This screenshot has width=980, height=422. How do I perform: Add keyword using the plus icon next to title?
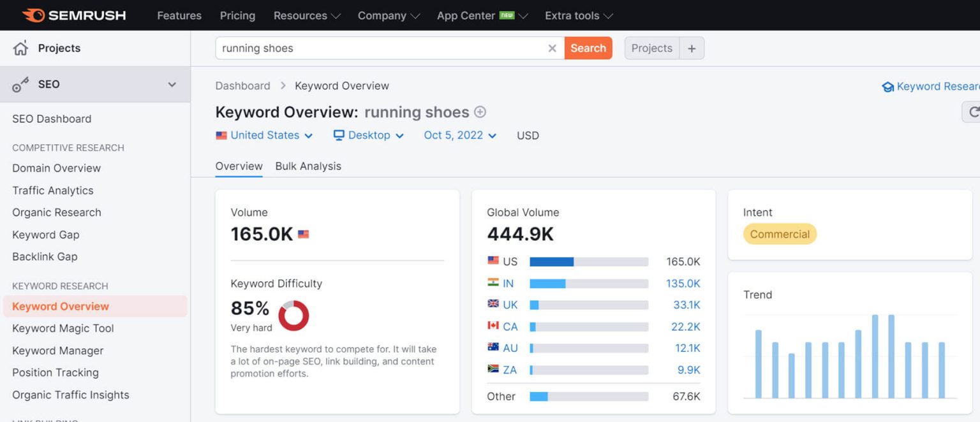tap(480, 112)
